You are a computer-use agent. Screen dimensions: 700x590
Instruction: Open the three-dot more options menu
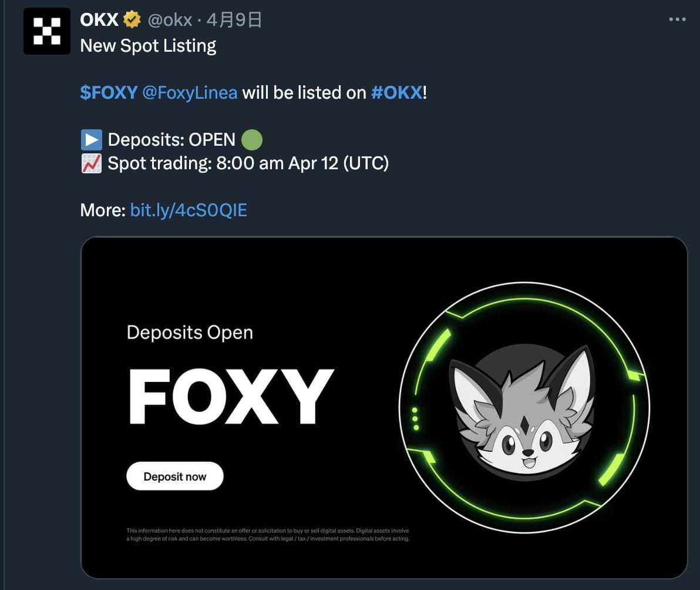click(677, 19)
